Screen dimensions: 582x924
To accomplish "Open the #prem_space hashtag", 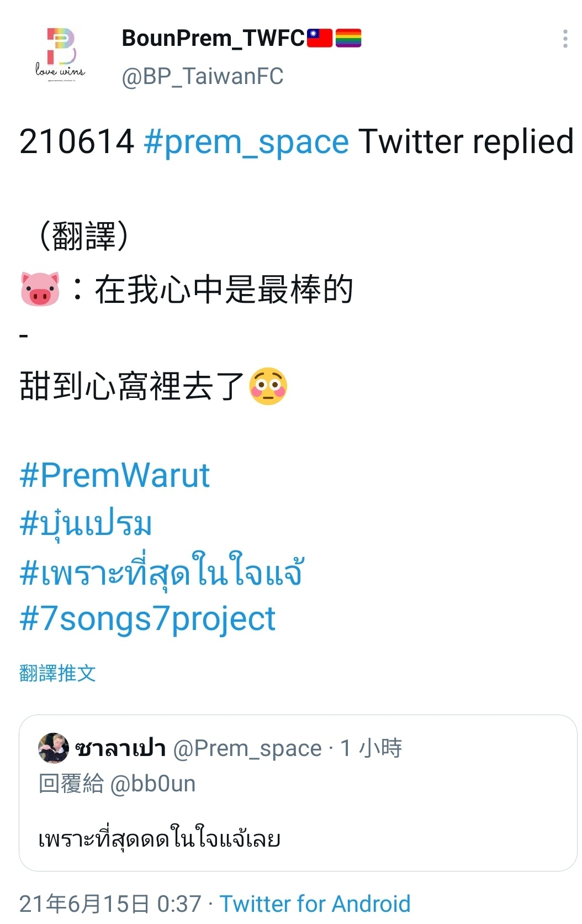I will click(x=246, y=141).
